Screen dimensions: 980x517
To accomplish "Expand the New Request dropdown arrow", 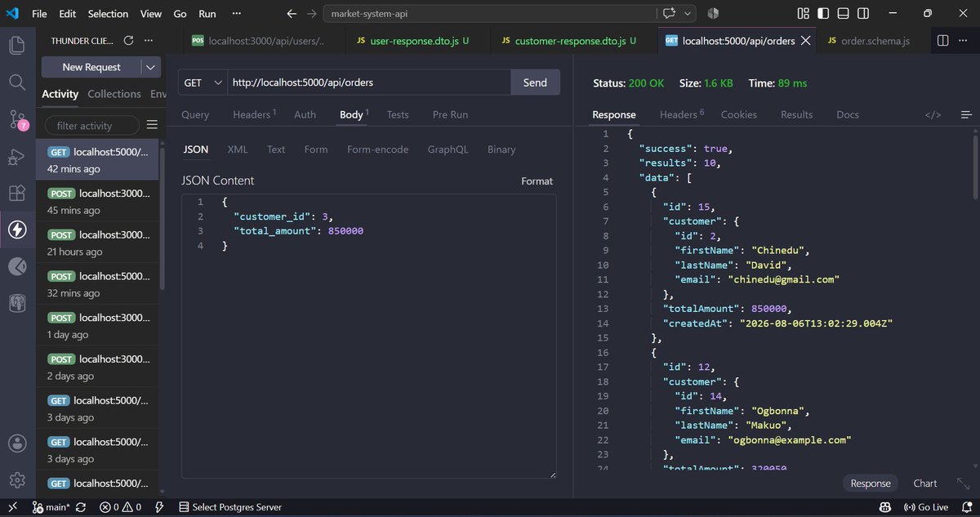I will [151, 67].
